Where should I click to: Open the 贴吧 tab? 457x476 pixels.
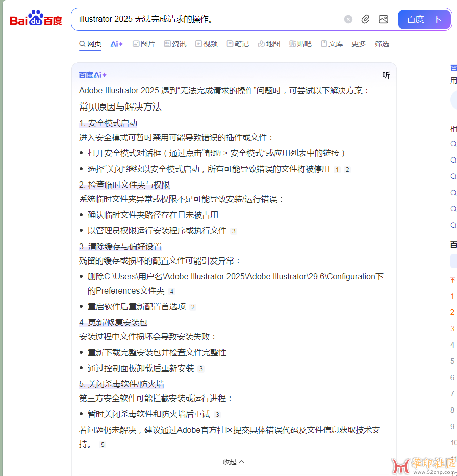(300, 44)
